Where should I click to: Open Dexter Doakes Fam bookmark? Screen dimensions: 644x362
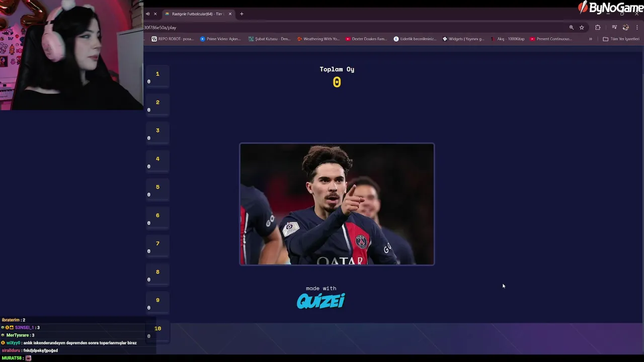pyautogui.click(x=366, y=39)
